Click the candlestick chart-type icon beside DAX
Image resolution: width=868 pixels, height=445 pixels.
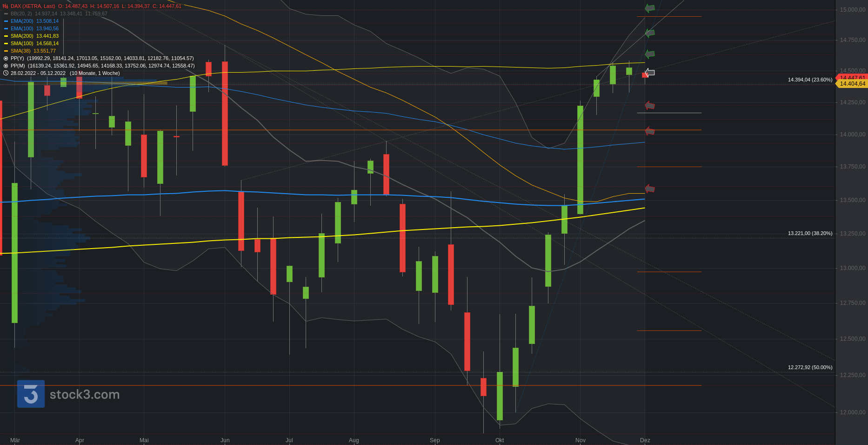click(6, 6)
